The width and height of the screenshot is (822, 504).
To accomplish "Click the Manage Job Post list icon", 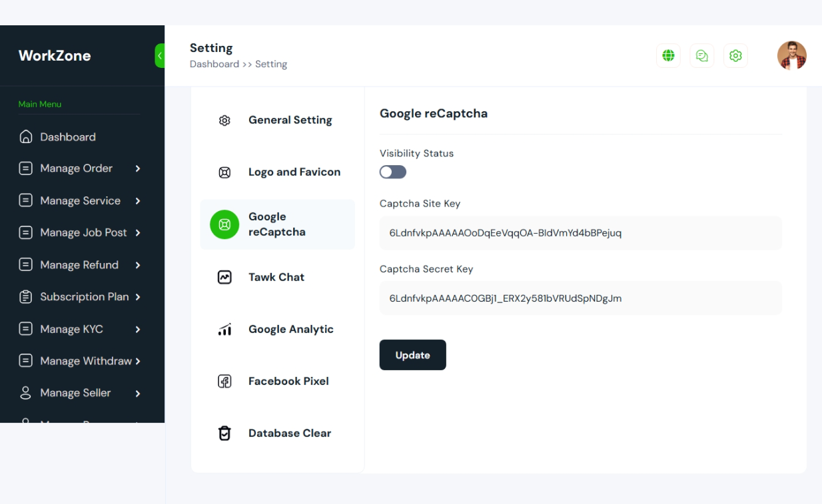I will click(26, 232).
